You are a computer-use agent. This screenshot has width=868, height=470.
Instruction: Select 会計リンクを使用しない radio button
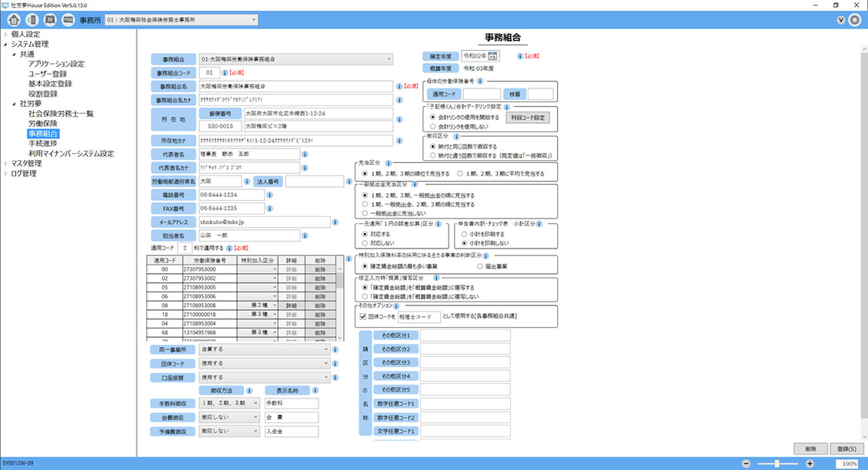click(x=433, y=127)
